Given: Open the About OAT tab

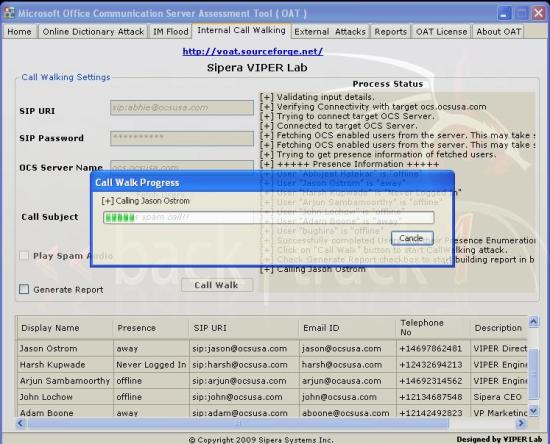Looking at the screenshot, I should tap(498, 32).
